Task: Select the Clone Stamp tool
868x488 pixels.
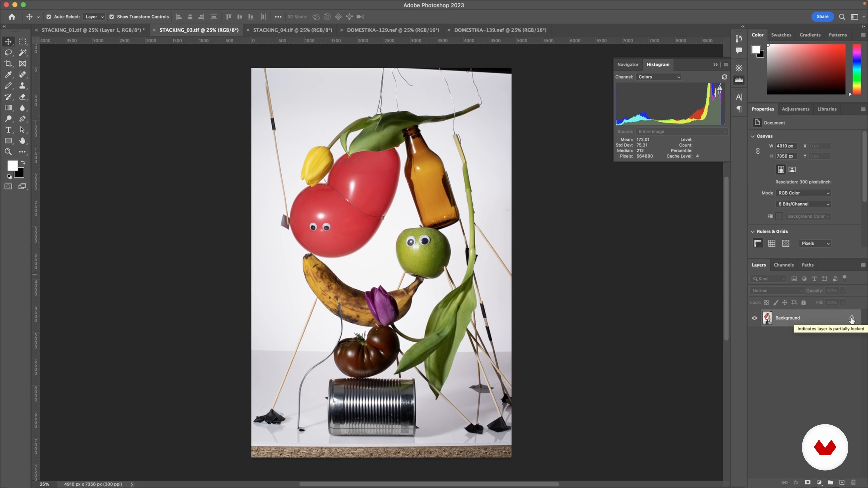Action: [22, 86]
